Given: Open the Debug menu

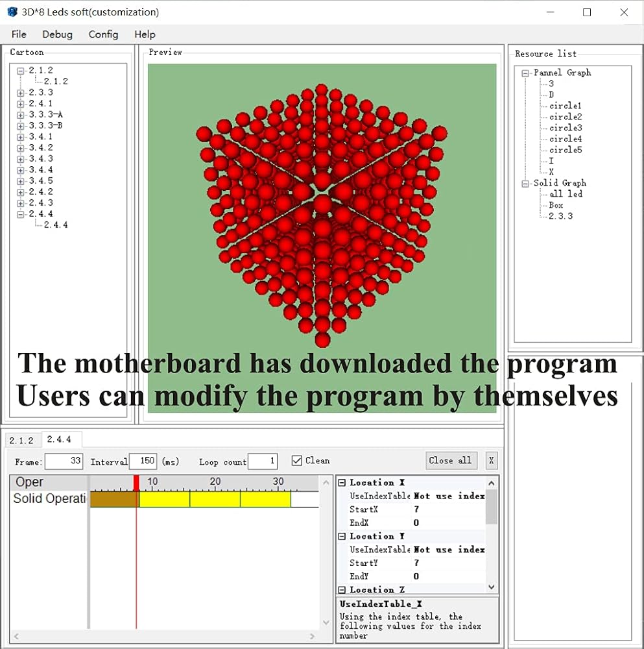Looking at the screenshot, I should coord(58,34).
